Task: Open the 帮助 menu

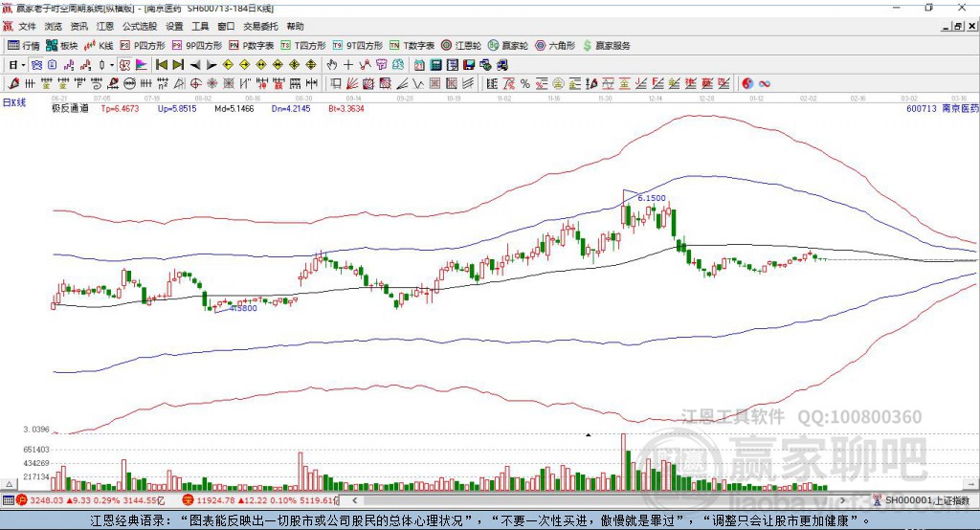Action: pyautogui.click(x=295, y=26)
